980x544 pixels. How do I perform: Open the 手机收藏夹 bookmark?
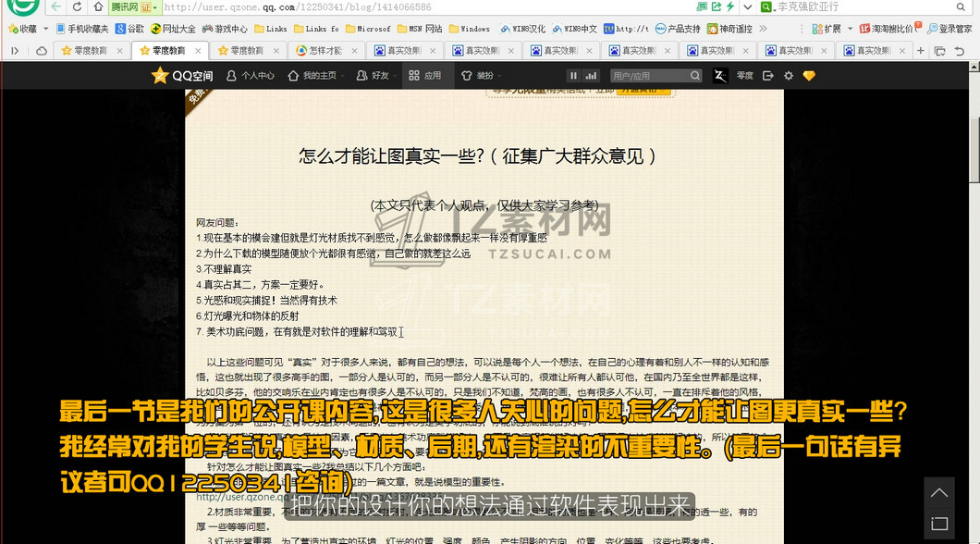point(82,29)
